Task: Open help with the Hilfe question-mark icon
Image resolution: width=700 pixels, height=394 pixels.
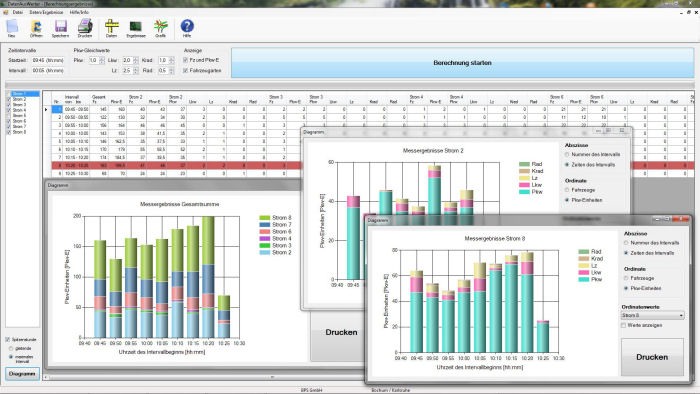Action: pyautogui.click(x=187, y=28)
